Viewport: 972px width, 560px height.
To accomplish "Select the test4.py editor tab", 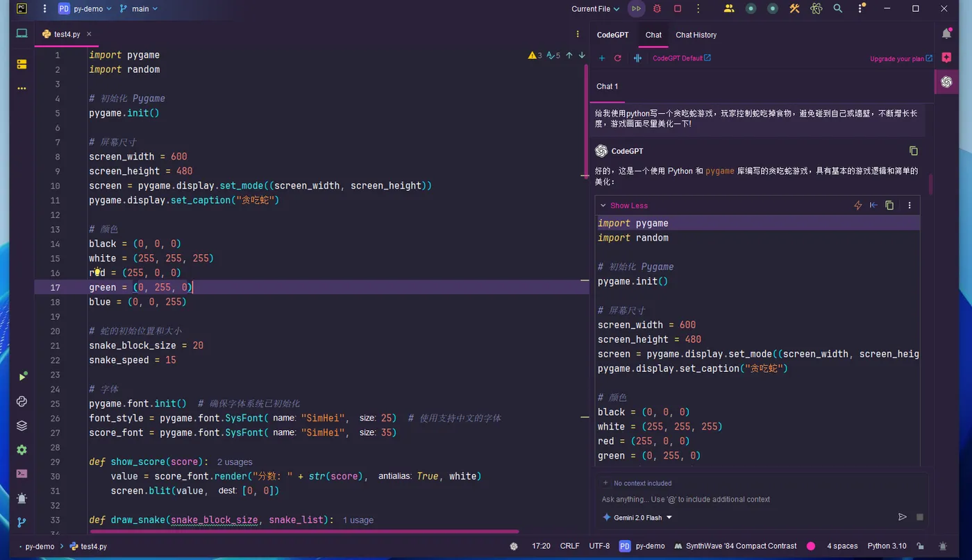I will (67, 34).
